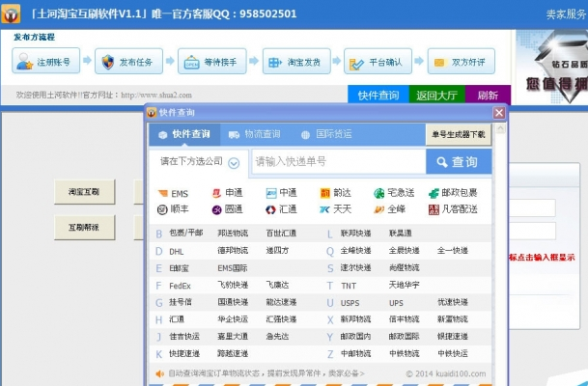Screen dimensions: 588x386
Task: Click the 平台确认 step button
Action: point(378,62)
